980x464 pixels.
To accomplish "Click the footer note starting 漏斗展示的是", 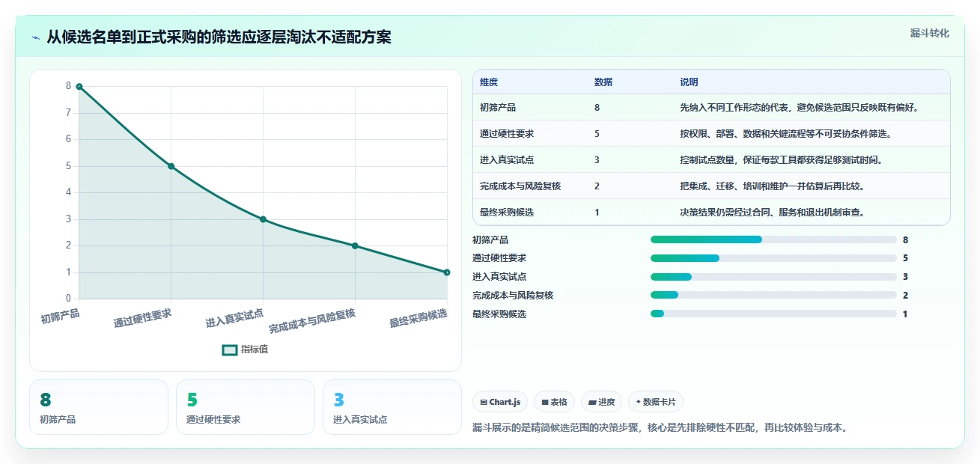I will tap(660, 429).
